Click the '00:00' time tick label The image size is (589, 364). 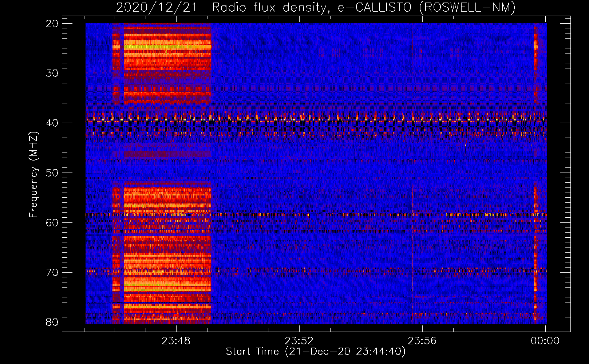[x=545, y=341]
